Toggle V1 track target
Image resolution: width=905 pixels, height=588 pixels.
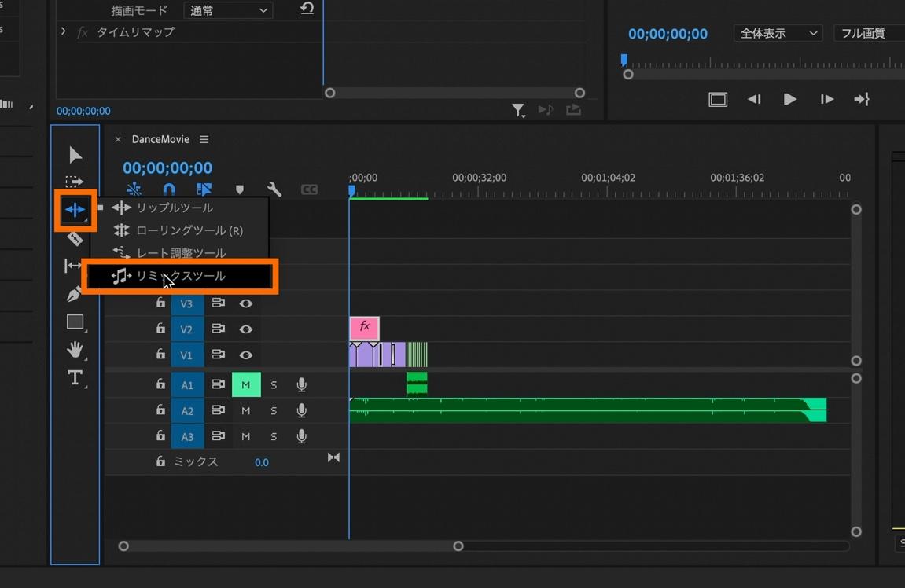187,355
